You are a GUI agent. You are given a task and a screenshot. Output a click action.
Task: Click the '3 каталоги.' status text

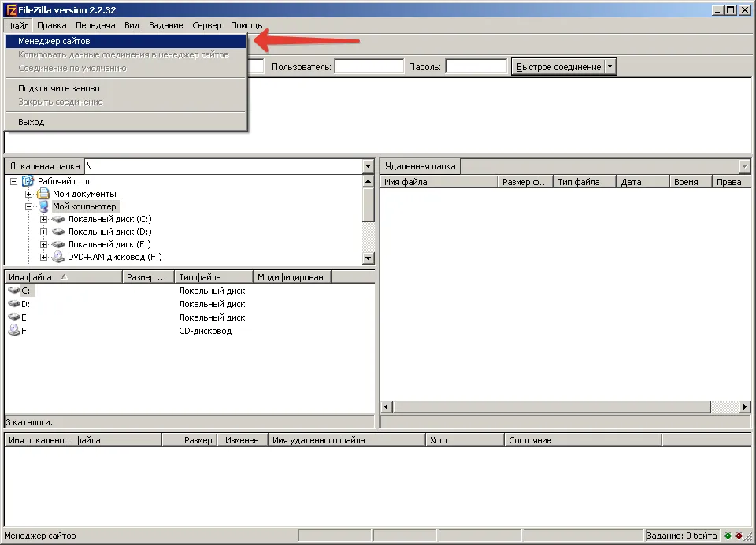[28, 422]
